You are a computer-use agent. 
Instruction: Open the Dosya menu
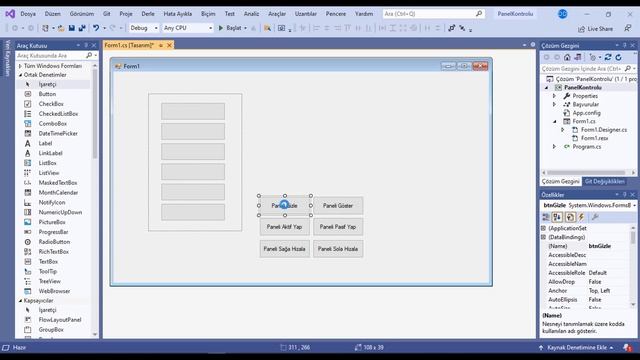tap(28, 14)
